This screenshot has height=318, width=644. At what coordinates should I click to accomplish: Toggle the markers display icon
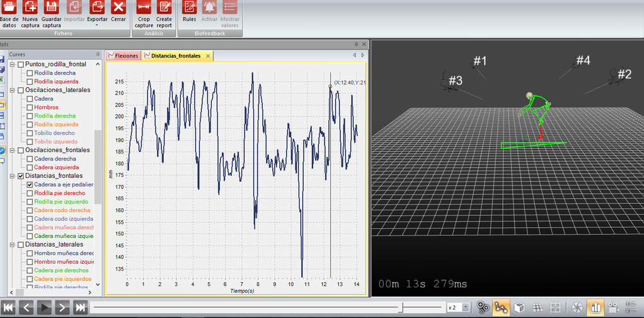point(483,307)
